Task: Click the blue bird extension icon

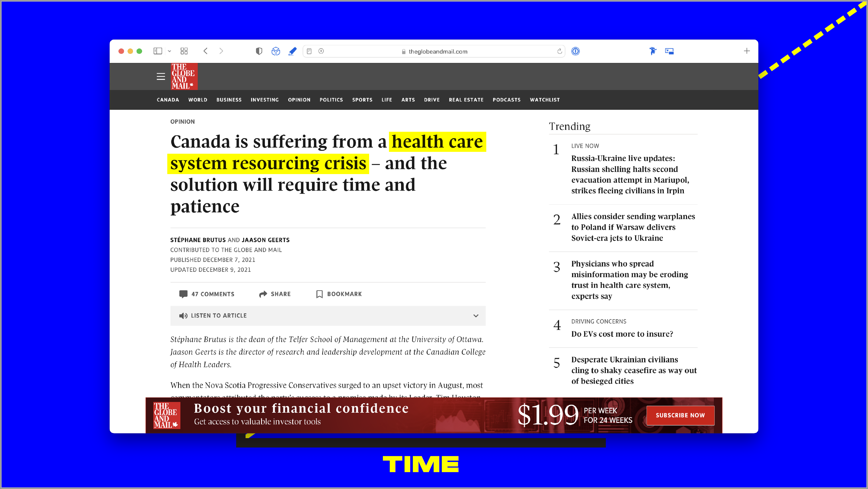Action: point(653,51)
